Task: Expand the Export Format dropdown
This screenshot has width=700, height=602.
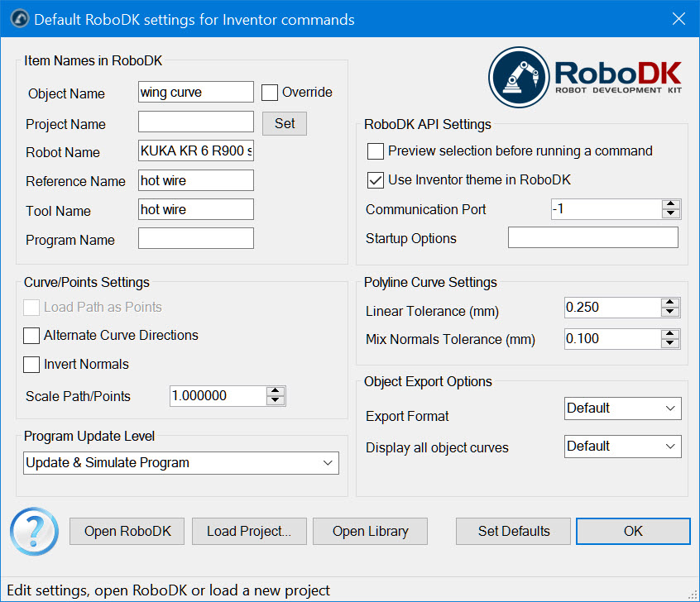Action: (623, 408)
